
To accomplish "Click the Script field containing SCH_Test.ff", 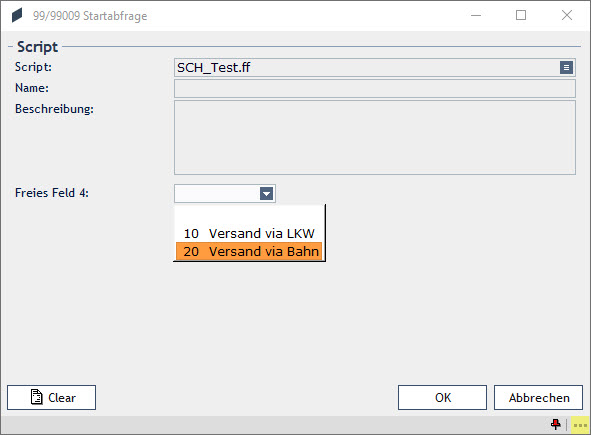I will pos(367,68).
